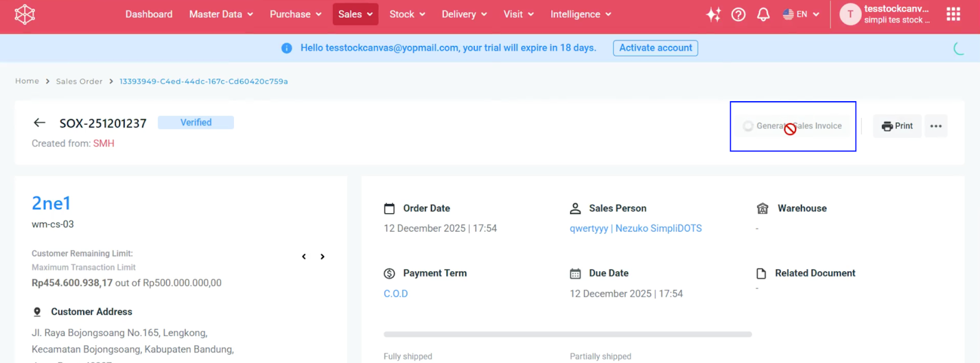Click the user avatar T icon
The height and width of the screenshot is (363, 980).
tap(850, 14)
